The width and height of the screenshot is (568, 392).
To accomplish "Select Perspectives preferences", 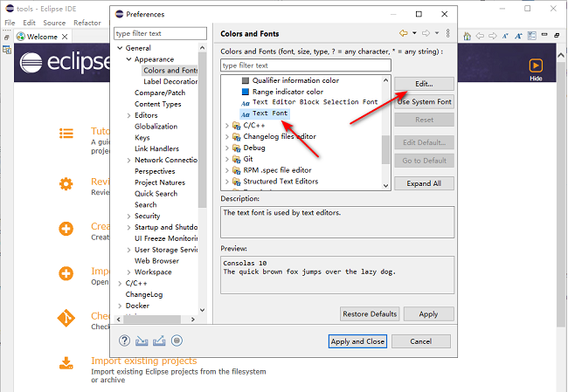I will pyautogui.click(x=155, y=171).
